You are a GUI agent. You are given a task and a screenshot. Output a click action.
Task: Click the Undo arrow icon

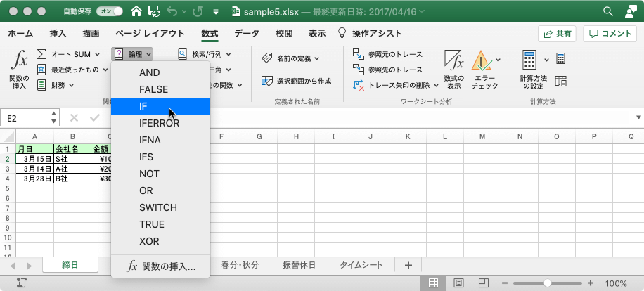[172, 11]
